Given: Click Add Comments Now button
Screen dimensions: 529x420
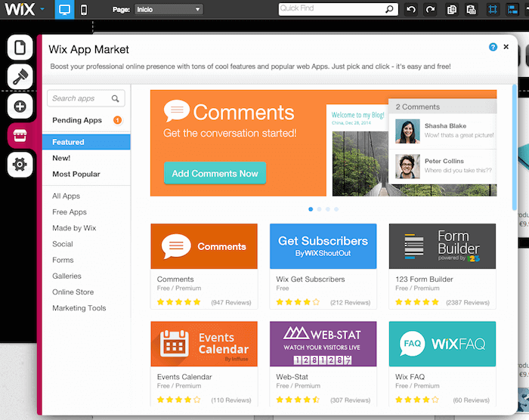Looking at the screenshot, I should pyautogui.click(x=215, y=174).
